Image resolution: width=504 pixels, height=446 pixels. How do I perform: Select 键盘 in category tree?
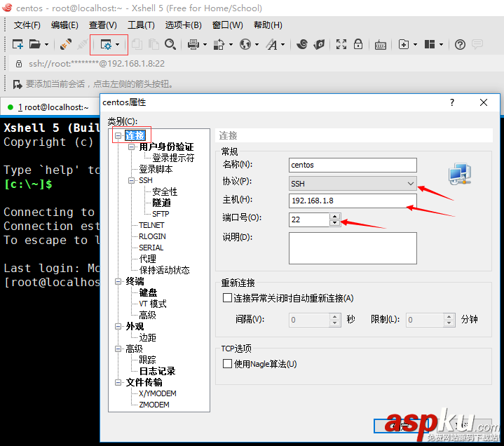pos(148,292)
